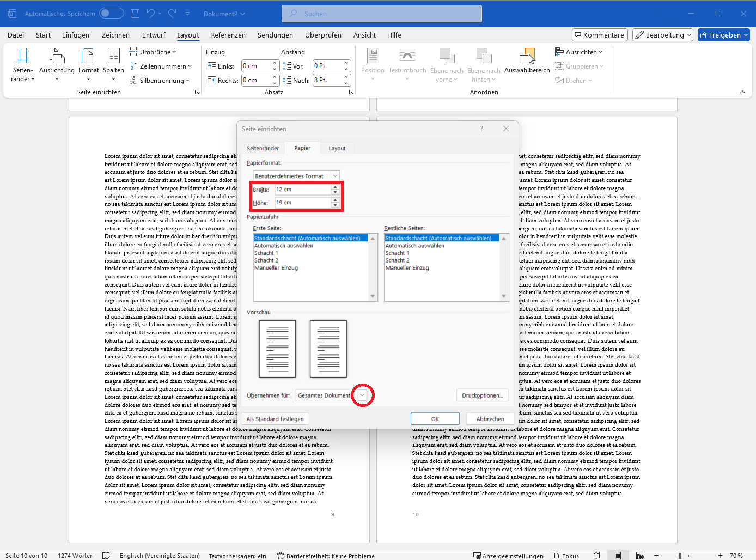Select Automatisch auswählen under Restliche Seiten
This screenshot has width=756, height=560.
pos(415,246)
